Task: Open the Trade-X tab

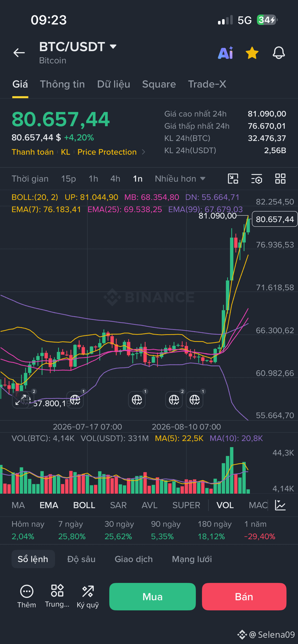Action: coord(207,84)
